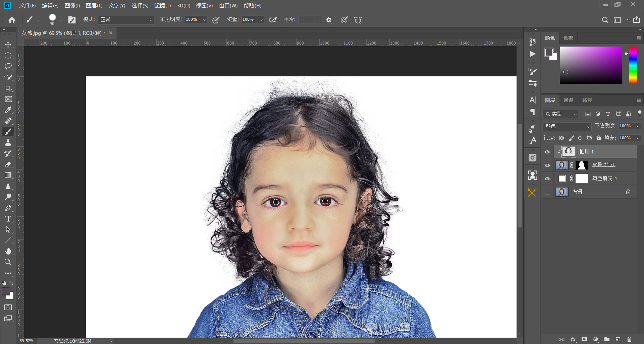Select the Zoom tool
The height and width of the screenshot is (344, 644).
pyautogui.click(x=8, y=262)
